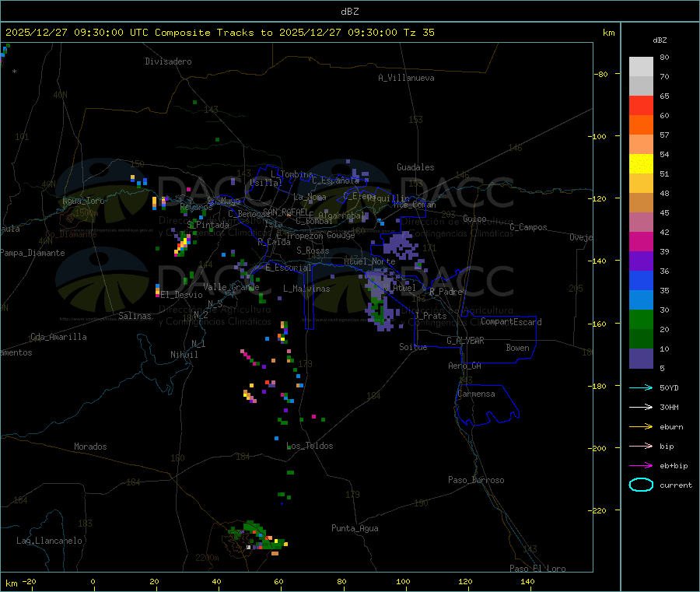Image resolution: width=700 pixels, height=592 pixels.
Task: Click the 140 km horizontal axis tick label
Action: tap(527, 581)
